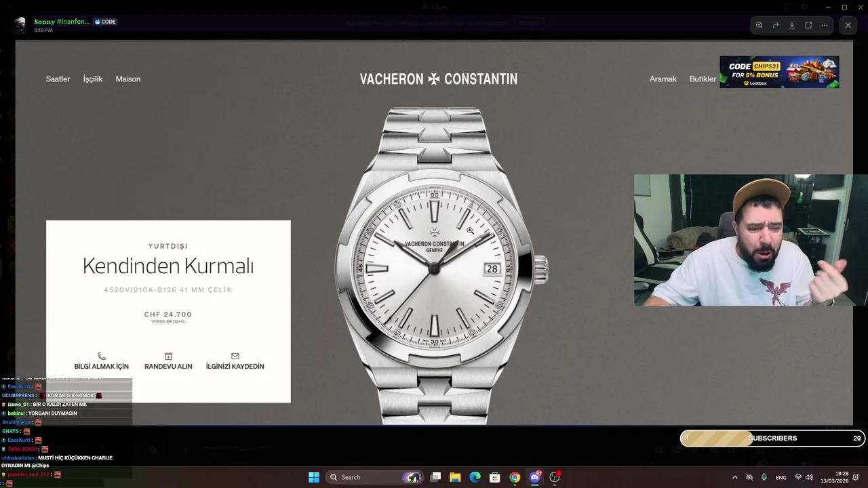This screenshot has width=868, height=488.
Task: Open image in browser via pop-out icon
Action: click(808, 25)
